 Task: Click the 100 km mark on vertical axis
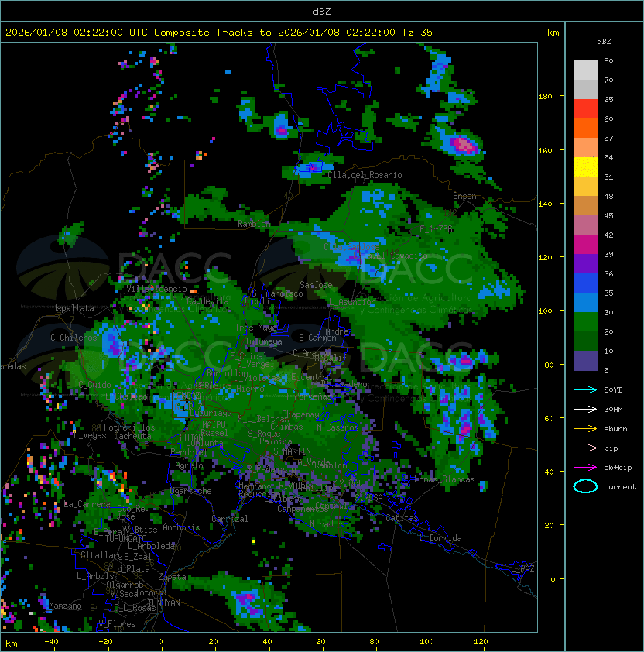[545, 311]
